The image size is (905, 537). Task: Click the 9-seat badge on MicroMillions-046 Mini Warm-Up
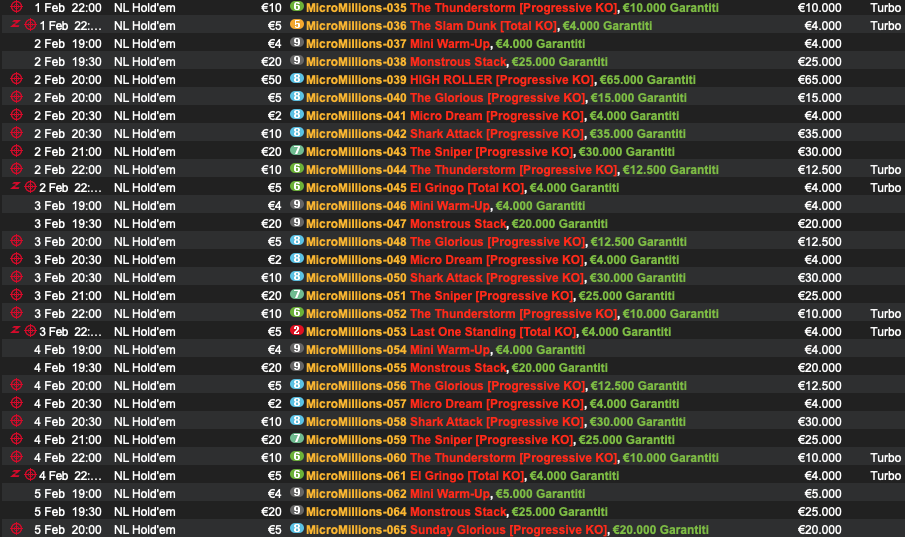297,204
